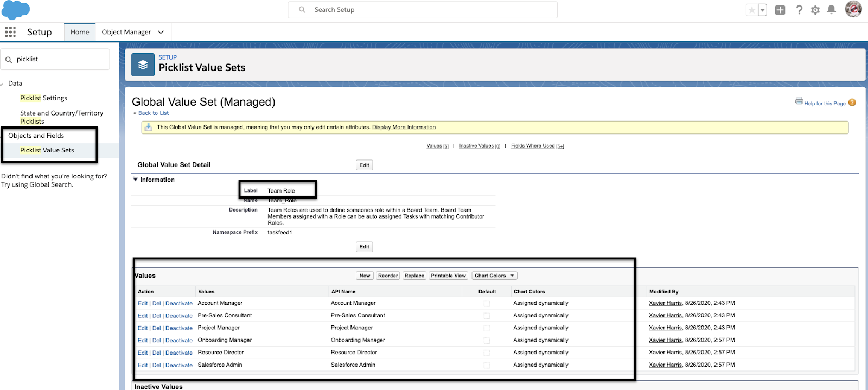
Task: Open the user profile avatar
Action: click(x=853, y=9)
